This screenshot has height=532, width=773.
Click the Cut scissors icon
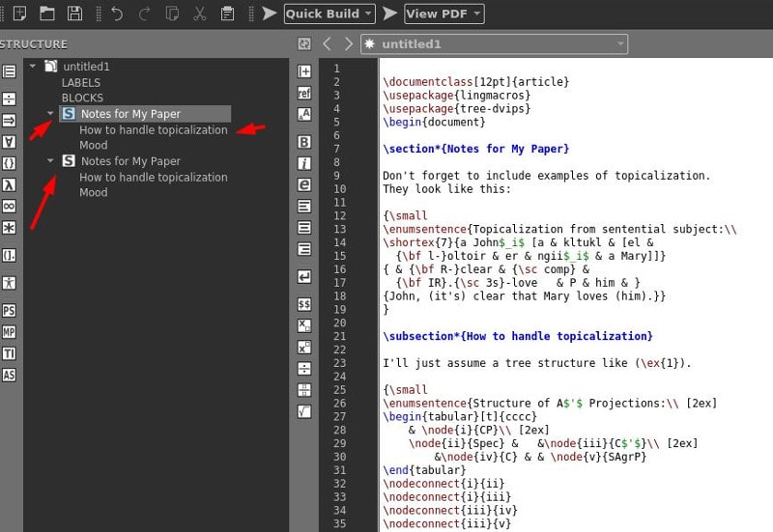[x=200, y=14]
